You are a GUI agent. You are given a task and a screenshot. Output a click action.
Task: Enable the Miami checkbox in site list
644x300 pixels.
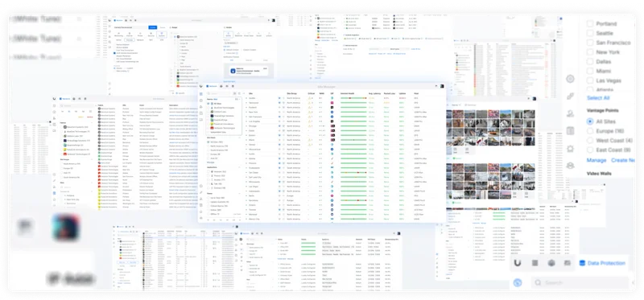[x=590, y=71]
